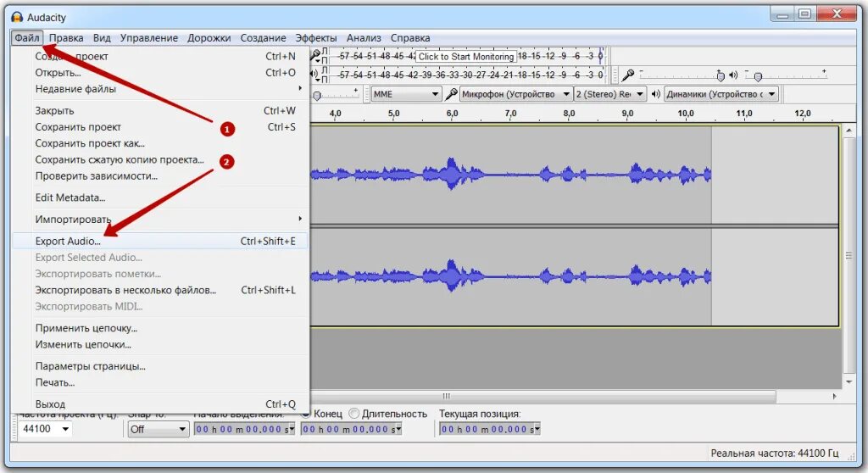Open the Анализ menu
The width and height of the screenshot is (868, 473).
click(364, 37)
